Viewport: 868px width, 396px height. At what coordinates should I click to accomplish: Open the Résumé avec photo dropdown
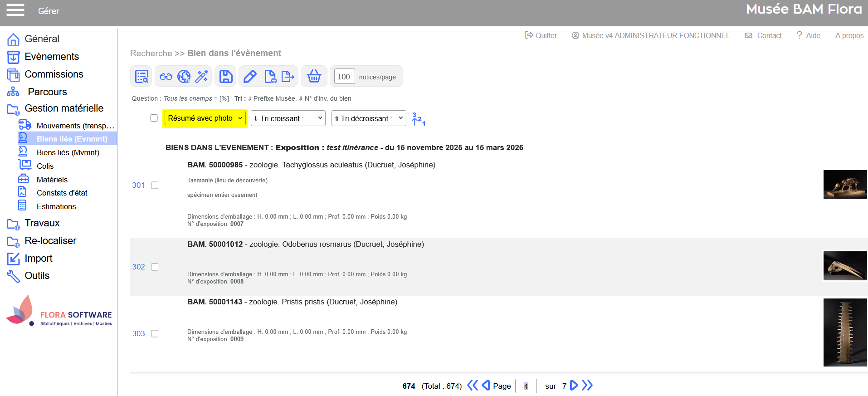(x=205, y=118)
